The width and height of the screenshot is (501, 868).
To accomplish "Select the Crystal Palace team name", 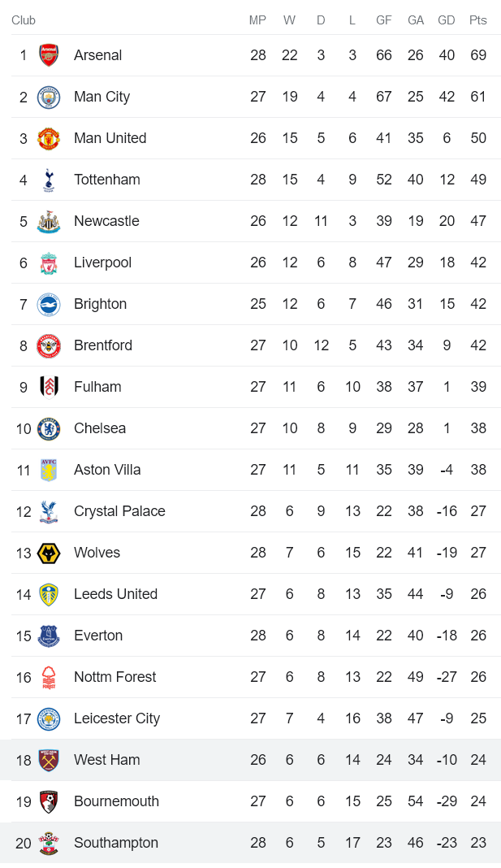I will pyautogui.click(x=119, y=511).
